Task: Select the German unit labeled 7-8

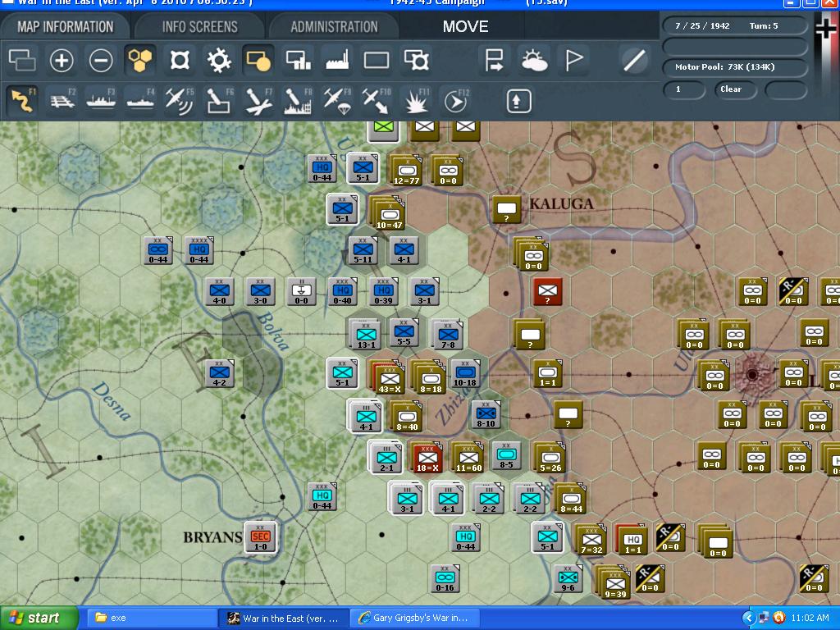Action: pos(447,335)
